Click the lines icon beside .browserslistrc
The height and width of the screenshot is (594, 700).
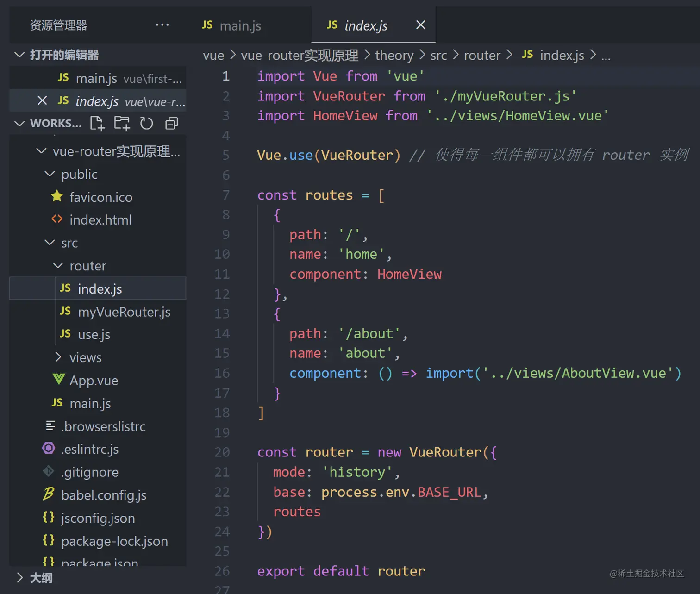50,425
